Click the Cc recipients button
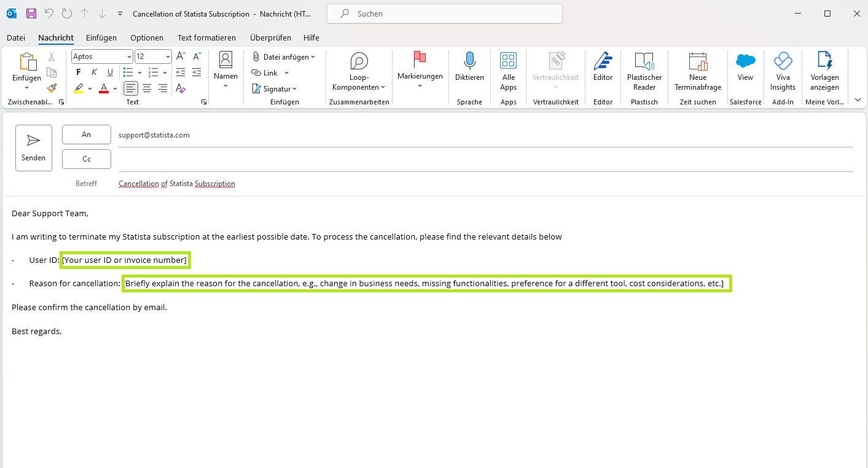 click(x=87, y=159)
